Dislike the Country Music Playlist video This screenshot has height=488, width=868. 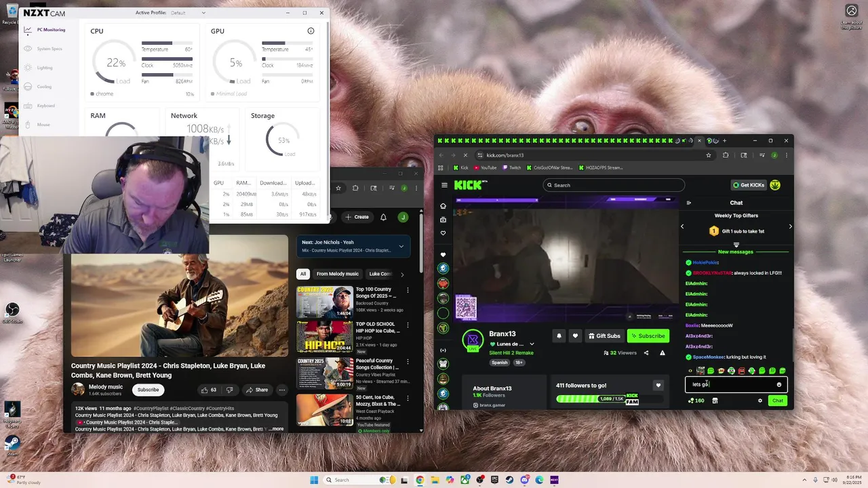(230, 390)
